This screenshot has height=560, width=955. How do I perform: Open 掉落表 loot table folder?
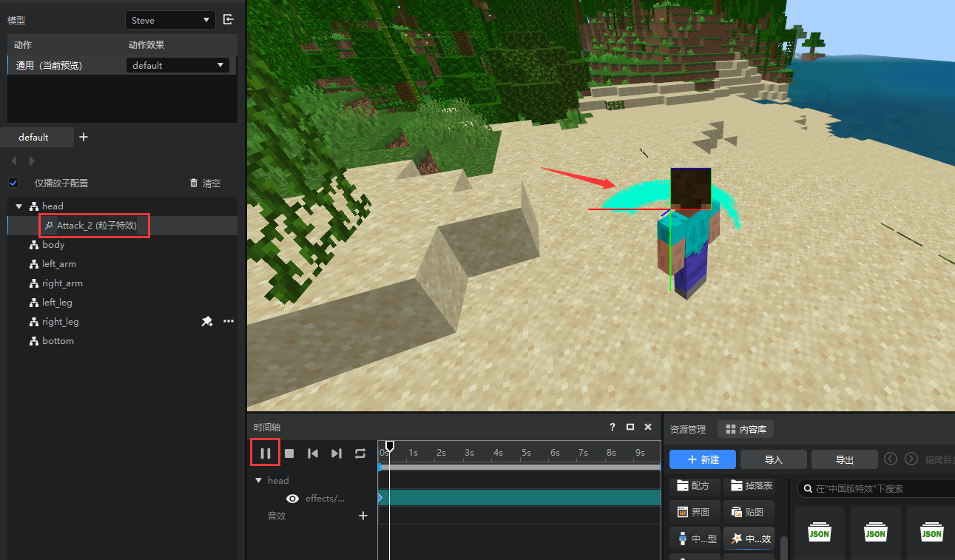tap(749, 486)
